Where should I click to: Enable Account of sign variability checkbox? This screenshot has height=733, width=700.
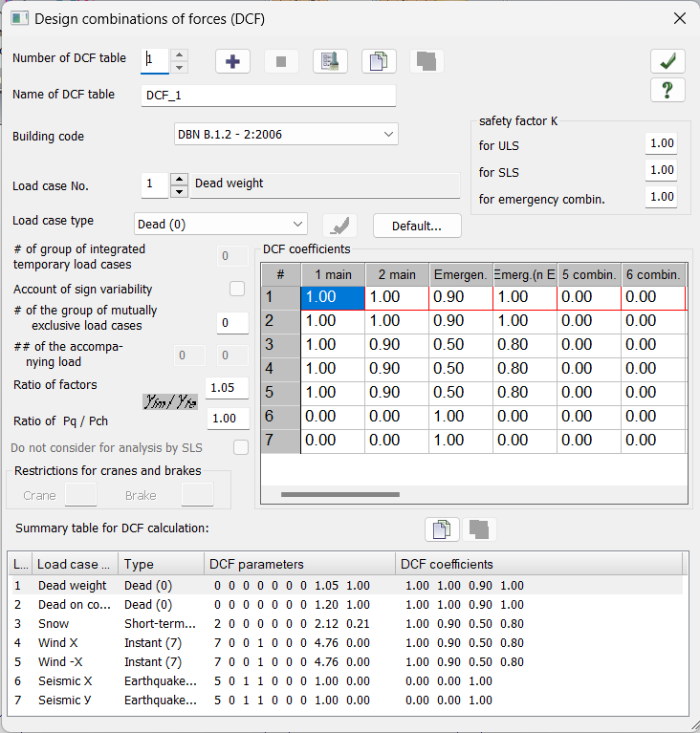pyautogui.click(x=237, y=289)
